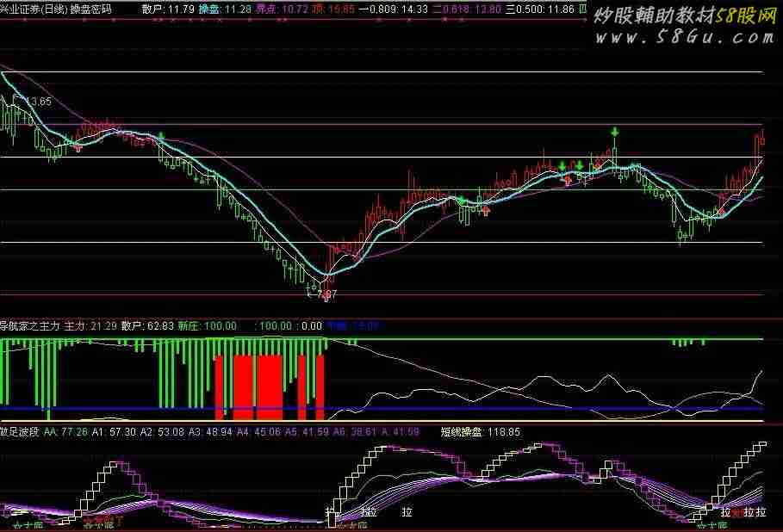Select the A5: 41.59 value

pyautogui.click(x=308, y=431)
